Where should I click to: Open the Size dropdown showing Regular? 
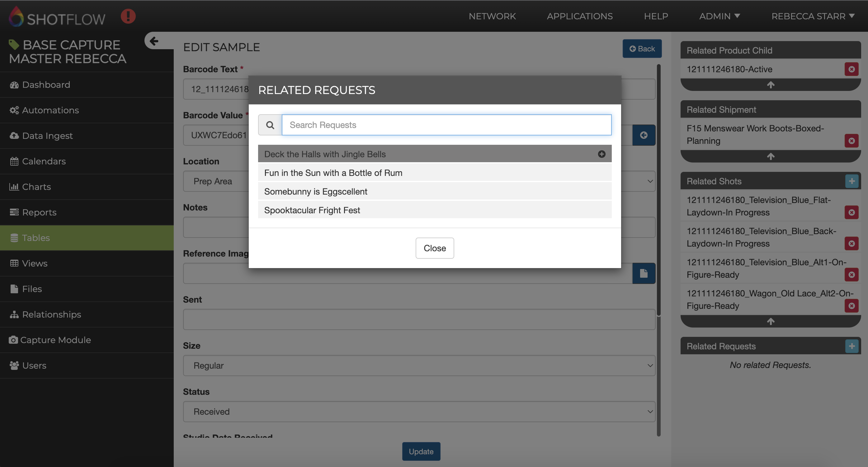(419, 366)
